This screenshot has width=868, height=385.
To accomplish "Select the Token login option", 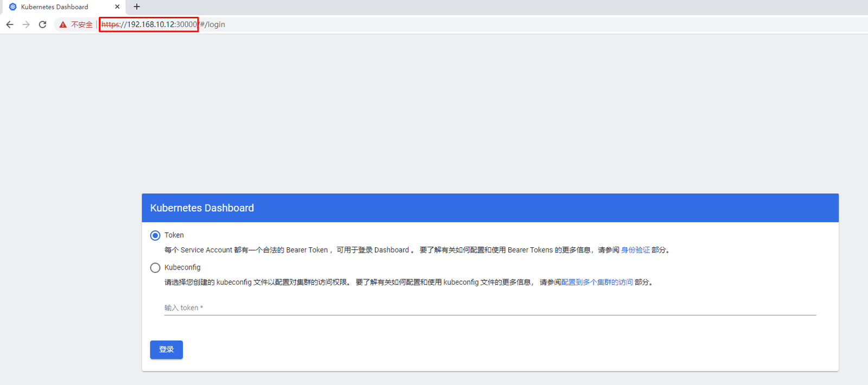I will tap(155, 235).
